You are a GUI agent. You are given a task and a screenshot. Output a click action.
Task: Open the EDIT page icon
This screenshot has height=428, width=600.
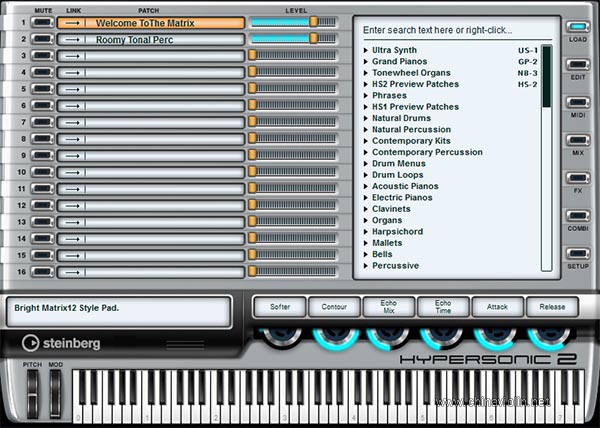point(577,64)
